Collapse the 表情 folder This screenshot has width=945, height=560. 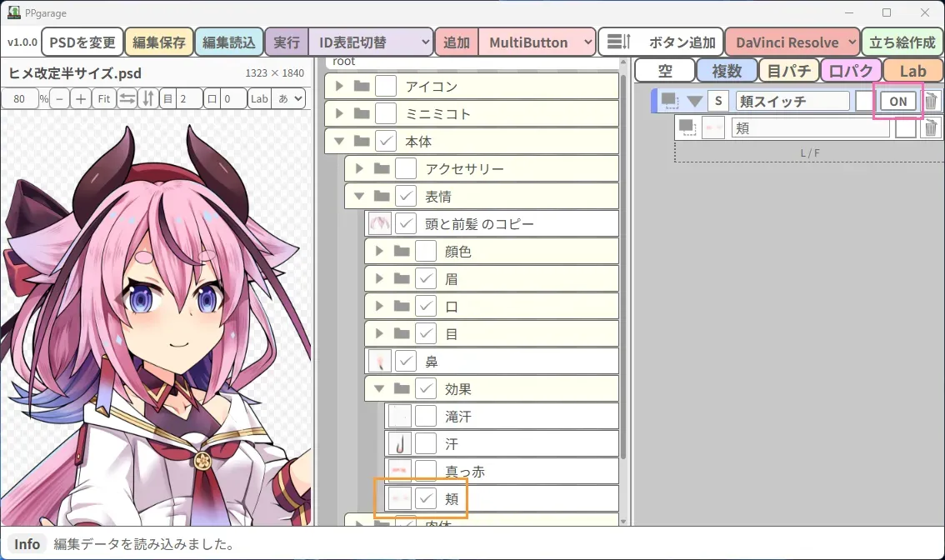(359, 196)
